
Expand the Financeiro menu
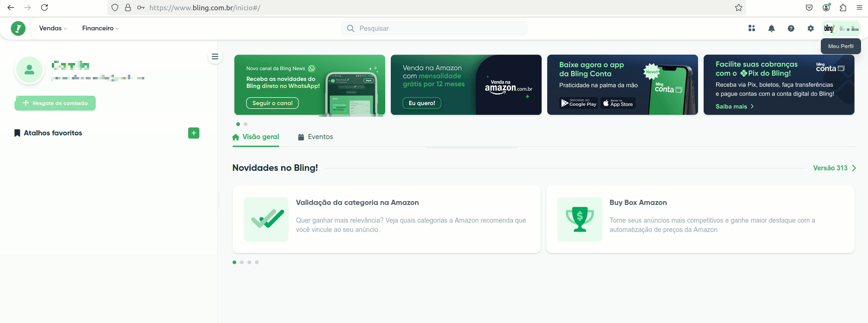coord(100,28)
